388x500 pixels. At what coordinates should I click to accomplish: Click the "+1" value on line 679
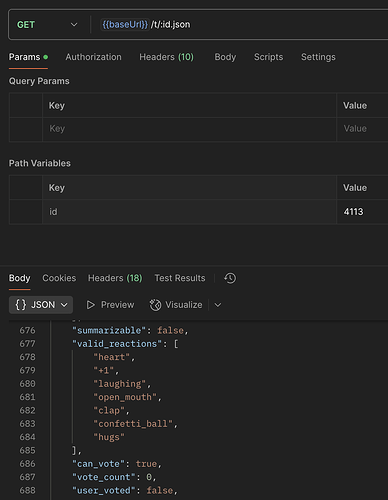(x=104, y=371)
